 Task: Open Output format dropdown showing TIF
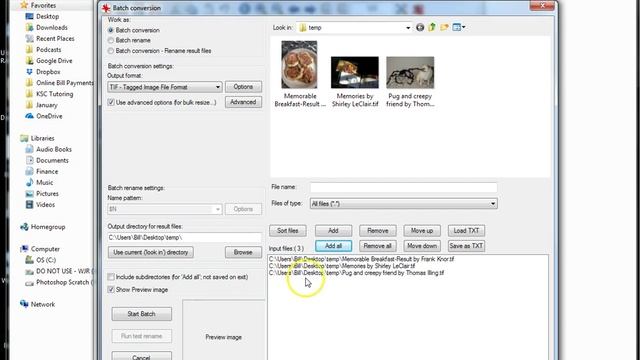pos(164,87)
